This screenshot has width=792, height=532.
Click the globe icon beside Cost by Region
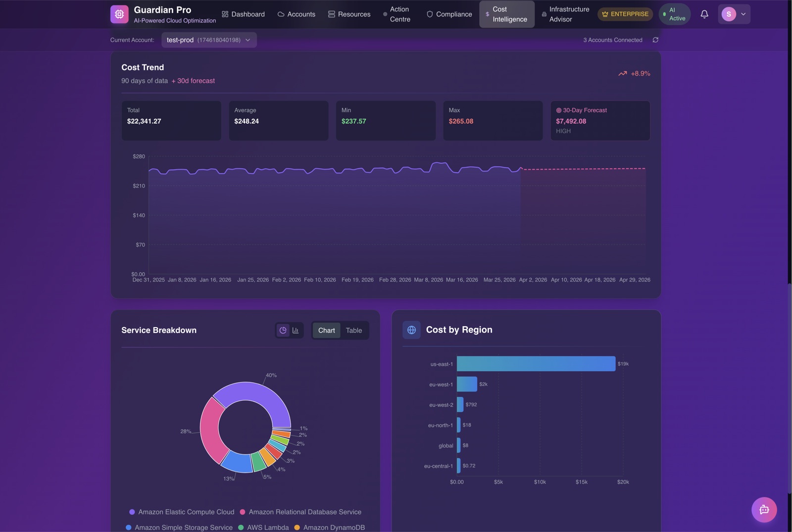click(411, 330)
